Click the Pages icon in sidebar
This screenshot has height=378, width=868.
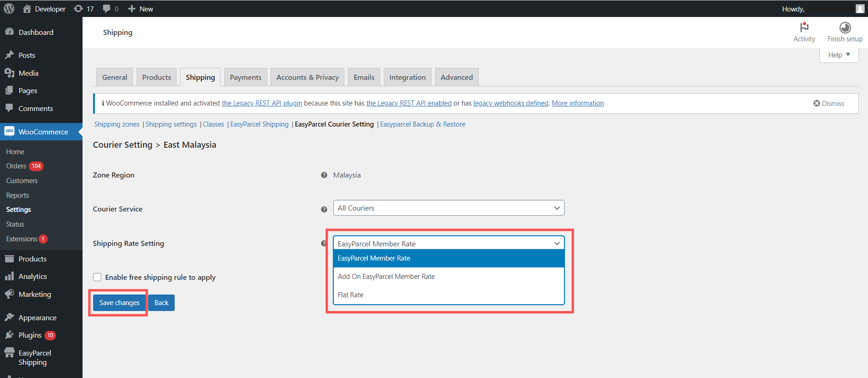(9, 90)
